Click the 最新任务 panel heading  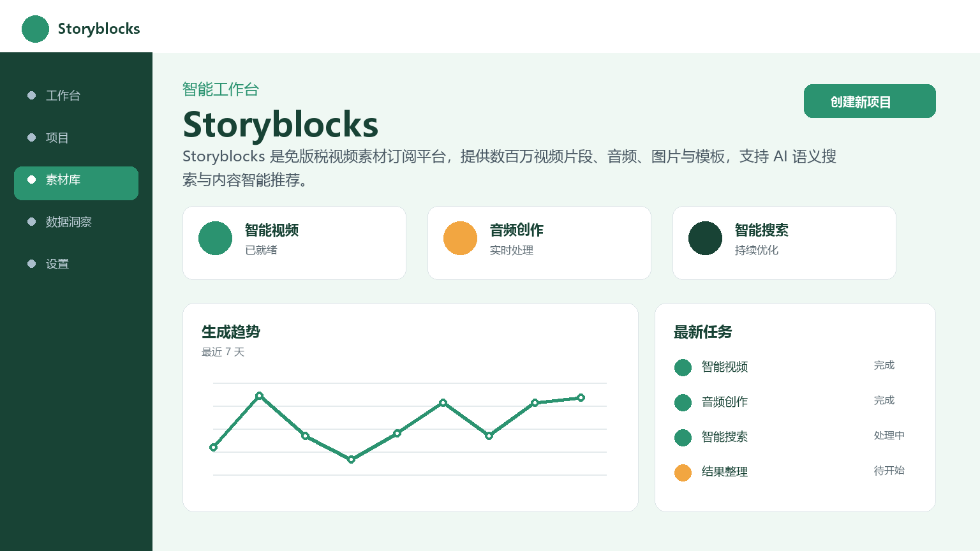(703, 332)
